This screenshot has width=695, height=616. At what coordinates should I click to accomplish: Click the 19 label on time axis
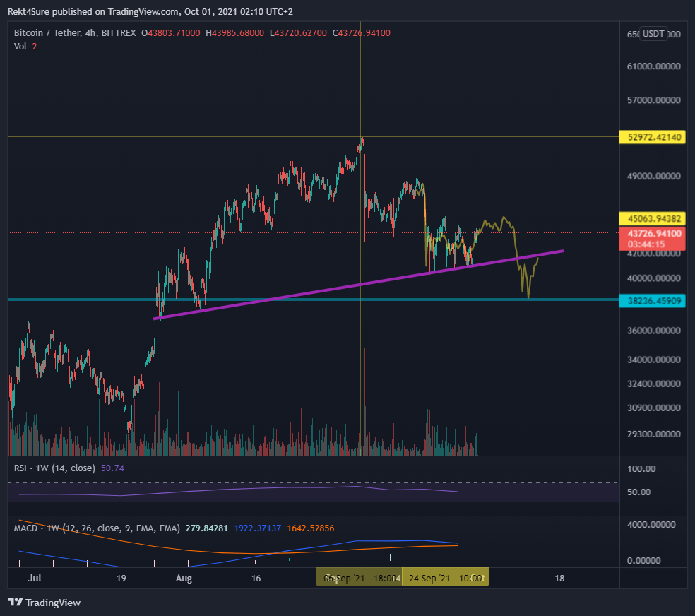coord(121,578)
